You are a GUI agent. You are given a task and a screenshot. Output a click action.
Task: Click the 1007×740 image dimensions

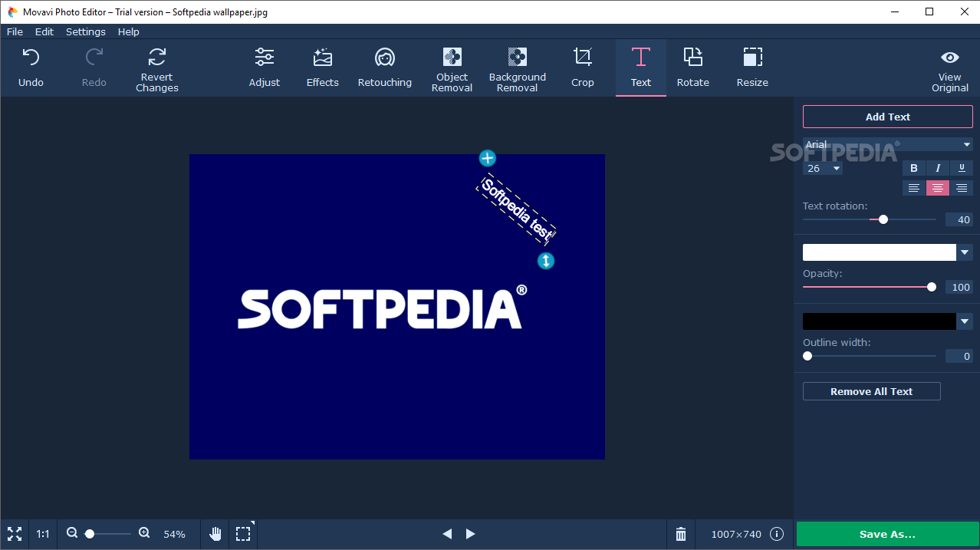[x=736, y=534]
